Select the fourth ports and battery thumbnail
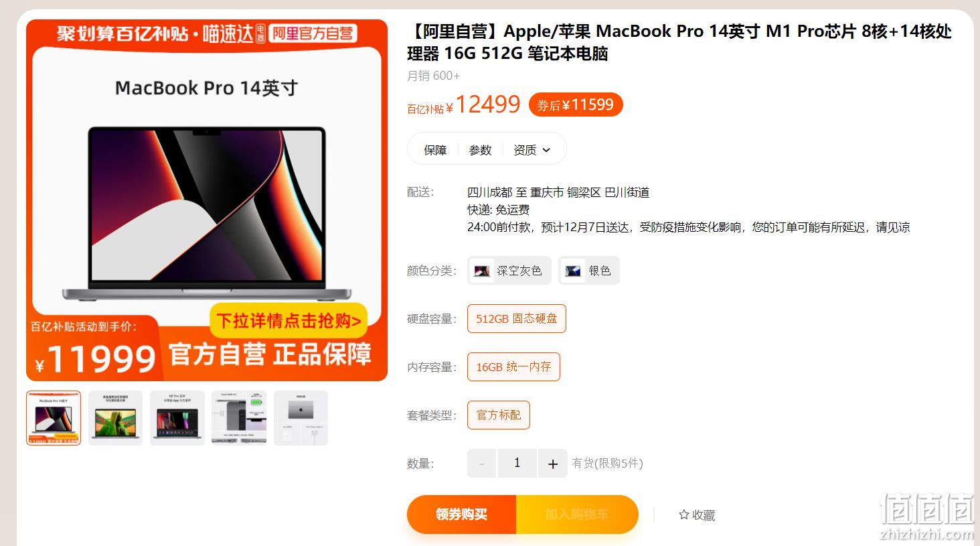 (239, 418)
